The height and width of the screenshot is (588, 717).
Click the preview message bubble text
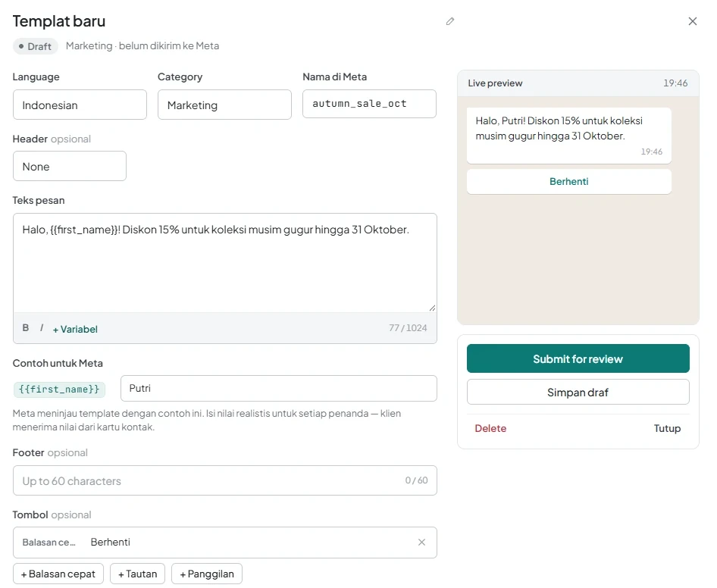pyautogui.click(x=559, y=129)
